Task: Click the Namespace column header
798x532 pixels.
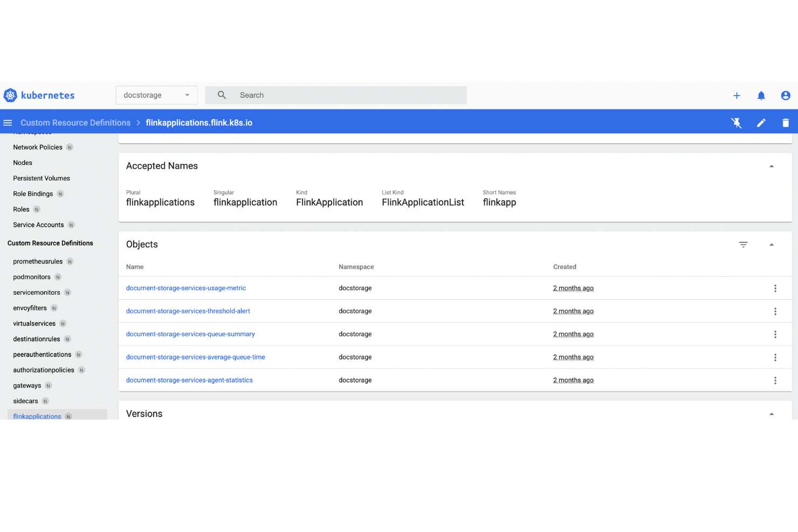Action: click(x=356, y=267)
